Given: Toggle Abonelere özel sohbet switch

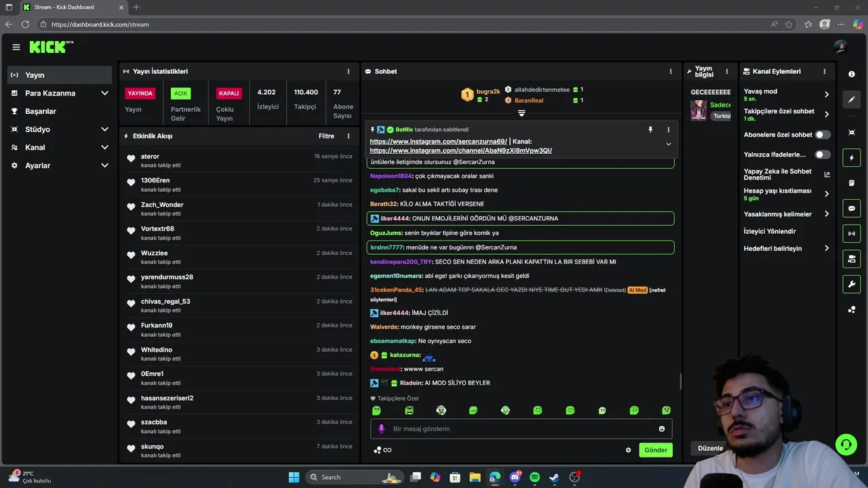Looking at the screenshot, I should 823,135.
